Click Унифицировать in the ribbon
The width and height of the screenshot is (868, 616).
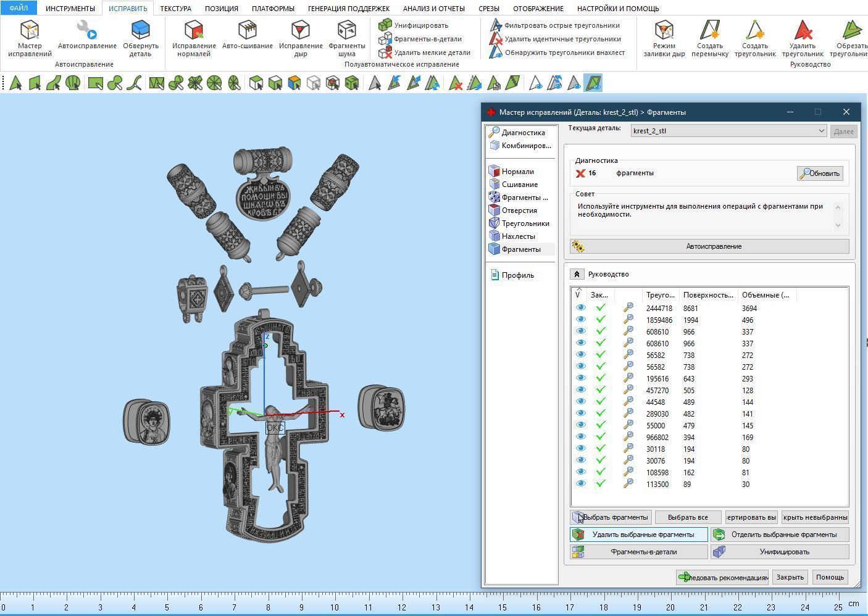pos(414,25)
